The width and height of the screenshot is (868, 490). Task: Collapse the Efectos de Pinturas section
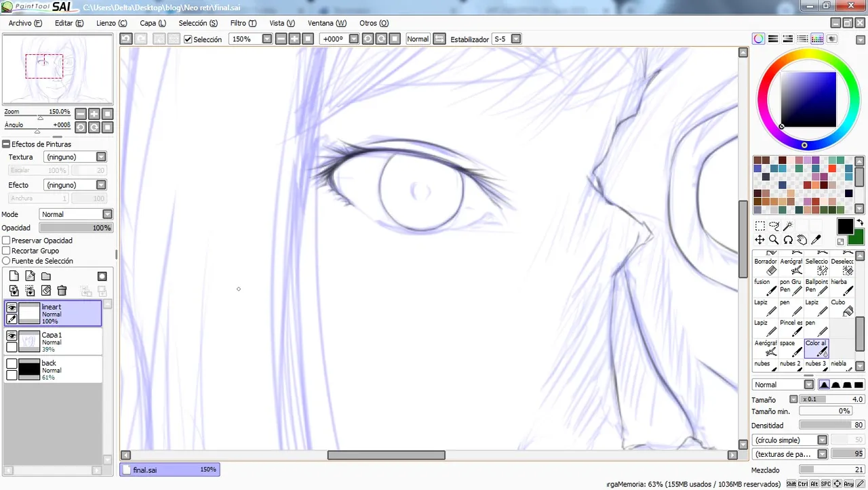[x=6, y=144]
